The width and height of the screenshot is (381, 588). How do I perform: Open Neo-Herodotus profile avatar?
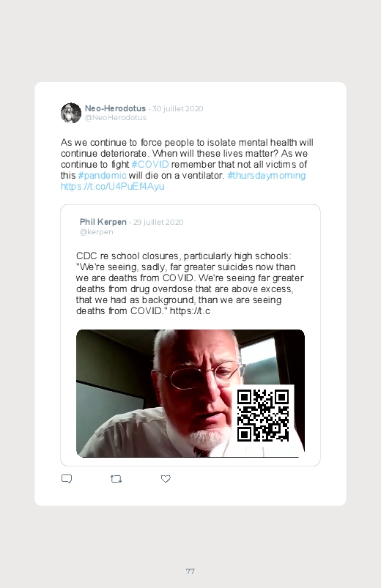[x=71, y=113]
